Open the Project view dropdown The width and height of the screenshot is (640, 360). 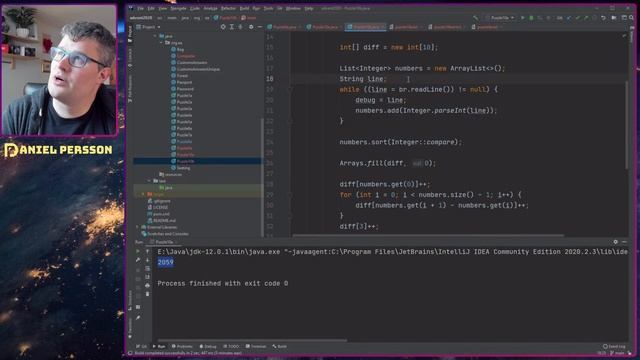click(149, 27)
